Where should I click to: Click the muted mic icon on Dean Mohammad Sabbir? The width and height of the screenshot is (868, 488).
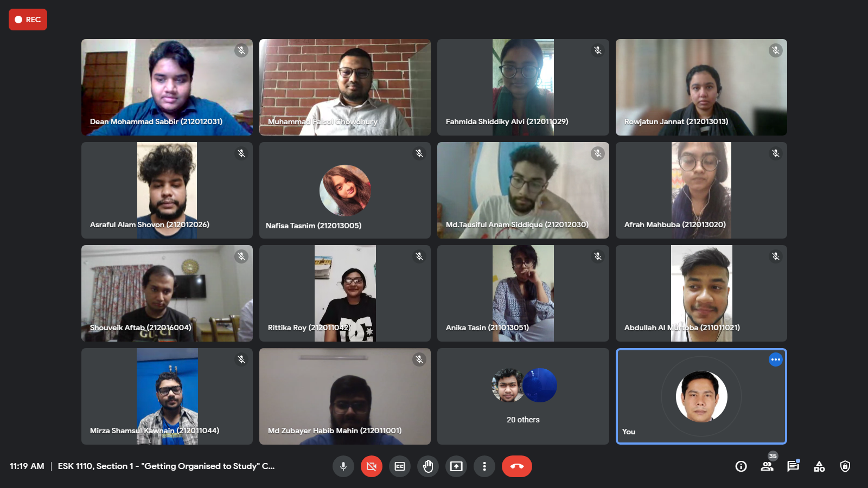241,50
